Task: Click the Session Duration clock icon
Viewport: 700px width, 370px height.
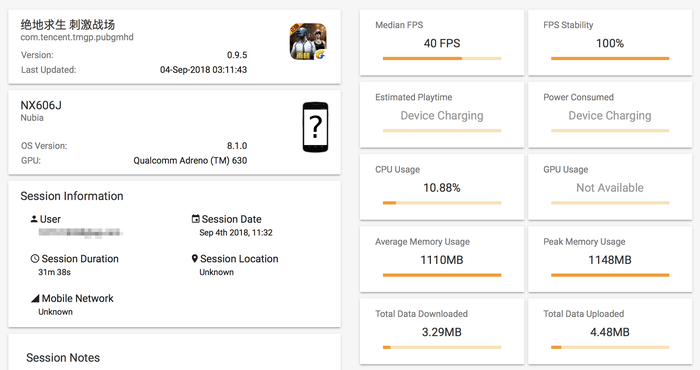Action: [x=35, y=258]
